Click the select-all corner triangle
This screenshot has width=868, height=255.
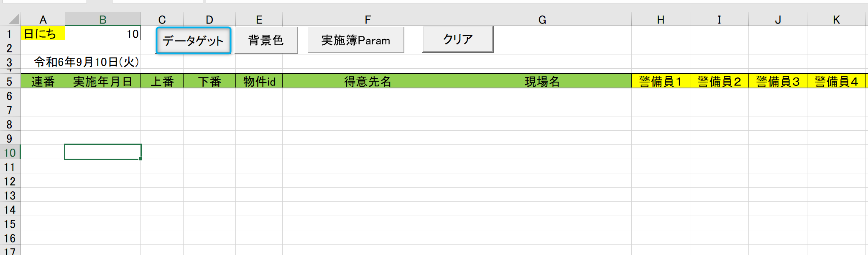click(14, 19)
